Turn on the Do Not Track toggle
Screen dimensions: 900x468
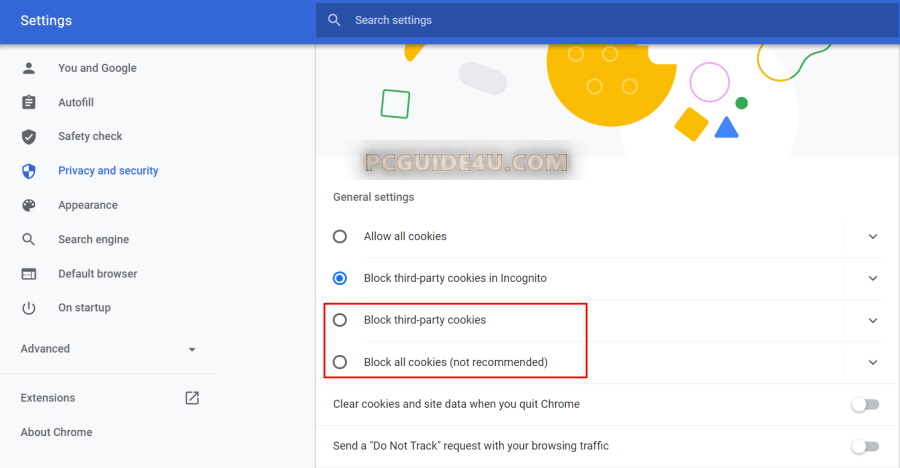coord(864,446)
